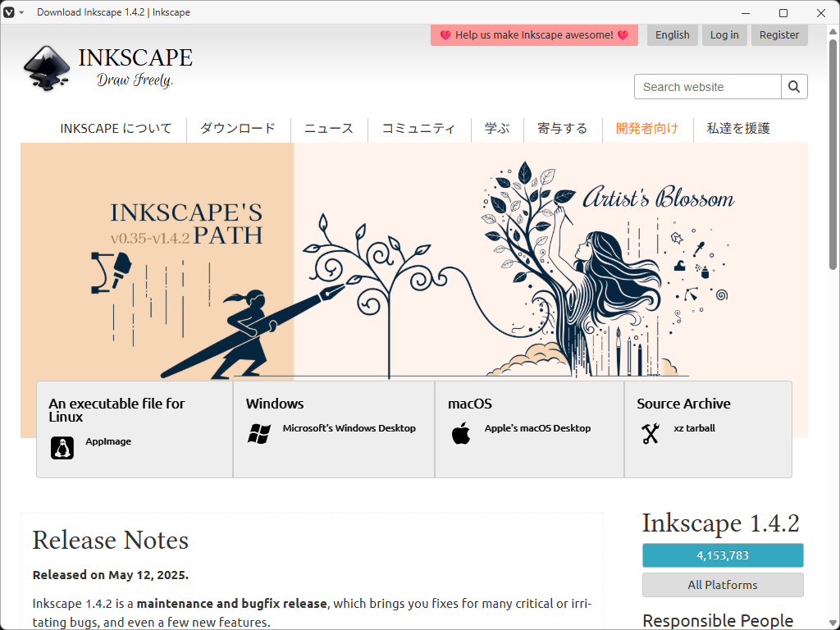Click the Source Archive heading
Screen dimensions: 840x630
tap(683, 404)
